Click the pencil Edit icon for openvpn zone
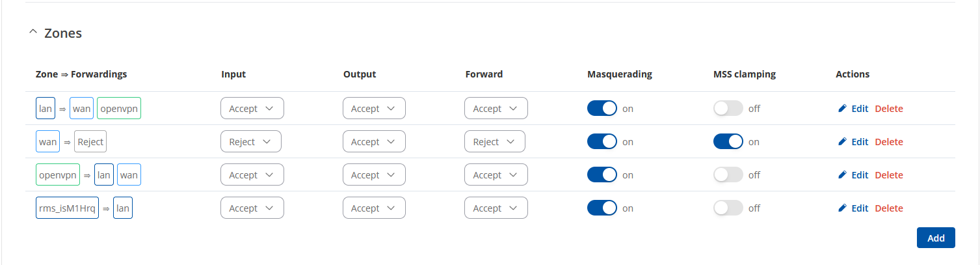980x265 pixels. (x=843, y=175)
